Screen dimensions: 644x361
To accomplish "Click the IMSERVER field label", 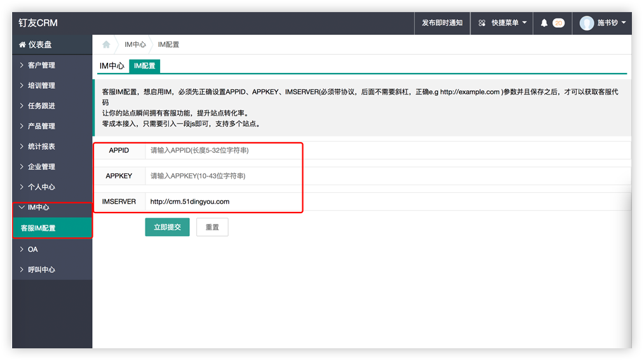I will pyautogui.click(x=119, y=201).
